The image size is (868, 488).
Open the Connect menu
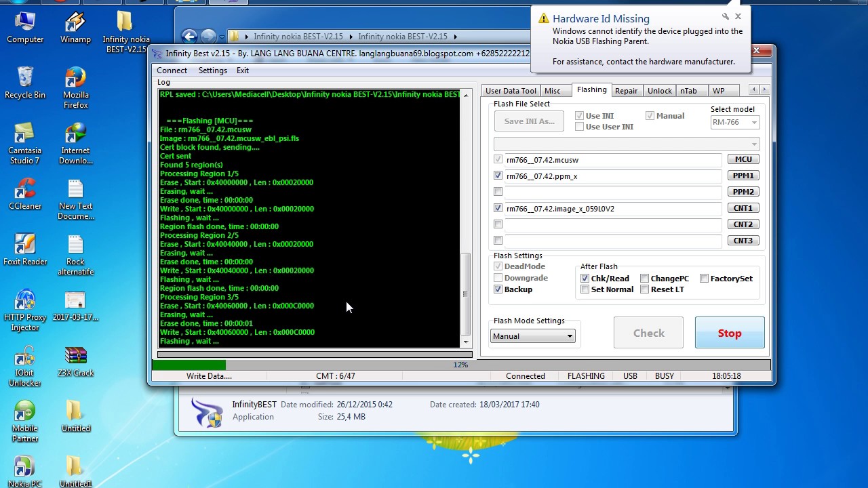click(172, 70)
